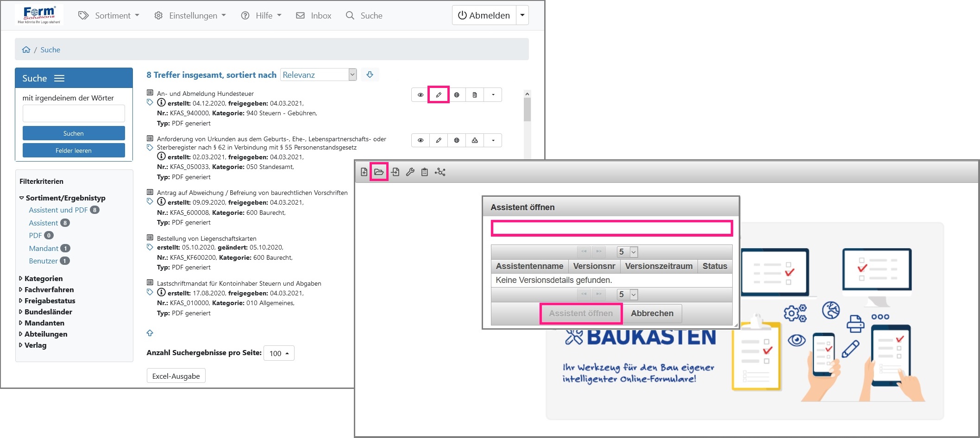Image resolution: width=980 pixels, height=438 pixels.
Task: Click the eye icon for Anforderung von Urkunden
Action: click(x=421, y=140)
